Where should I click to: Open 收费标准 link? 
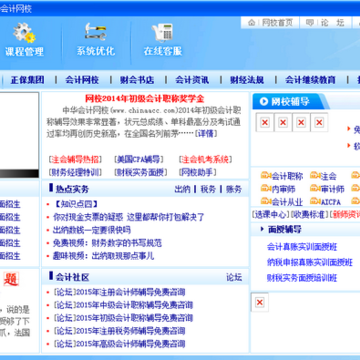click(x=309, y=215)
